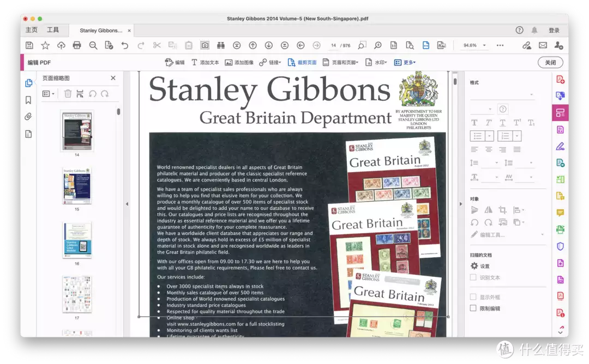
Task: Switch to the 工具 tab
Action: 53,30
